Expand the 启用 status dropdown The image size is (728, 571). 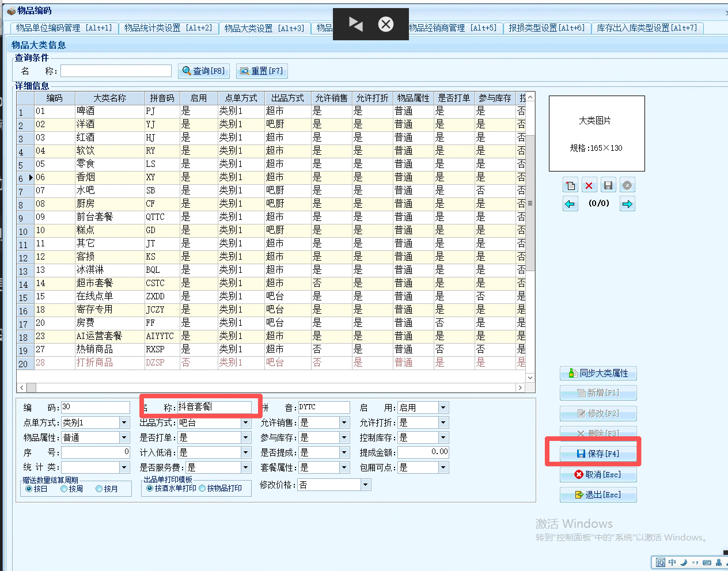(443, 408)
